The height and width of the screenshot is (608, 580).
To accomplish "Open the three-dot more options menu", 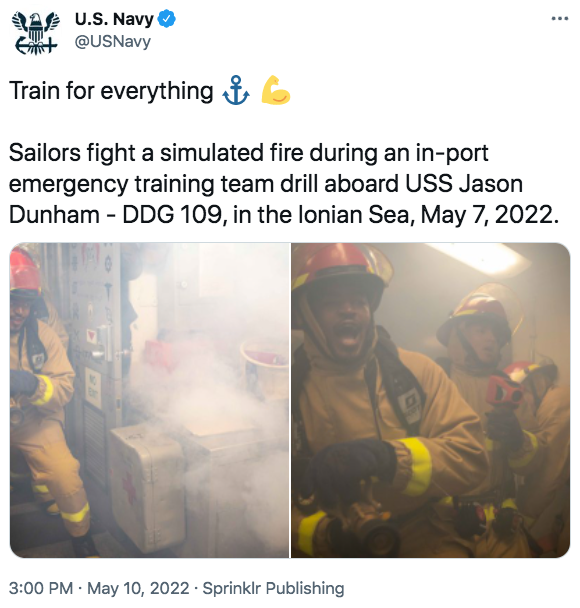I will tap(560, 19).
